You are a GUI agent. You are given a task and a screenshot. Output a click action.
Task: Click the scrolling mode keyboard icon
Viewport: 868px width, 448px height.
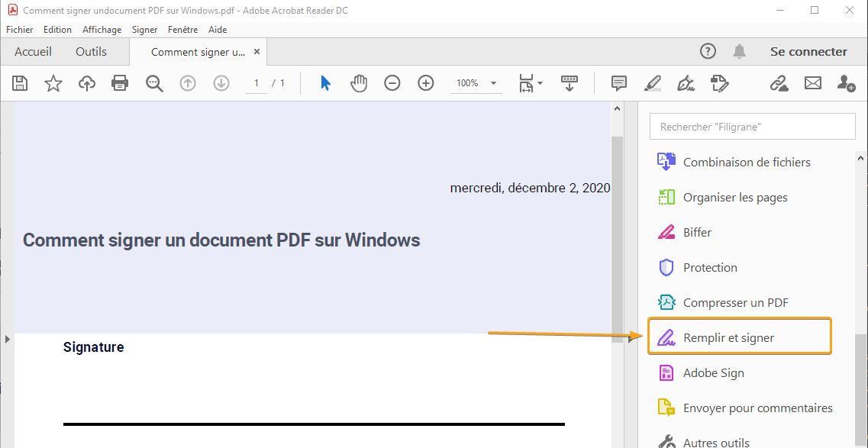tap(569, 83)
